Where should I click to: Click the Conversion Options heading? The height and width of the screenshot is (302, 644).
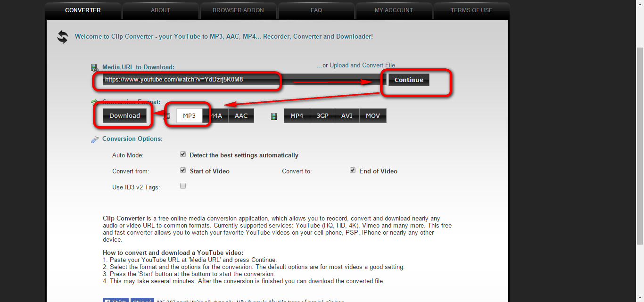tap(132, 139)
